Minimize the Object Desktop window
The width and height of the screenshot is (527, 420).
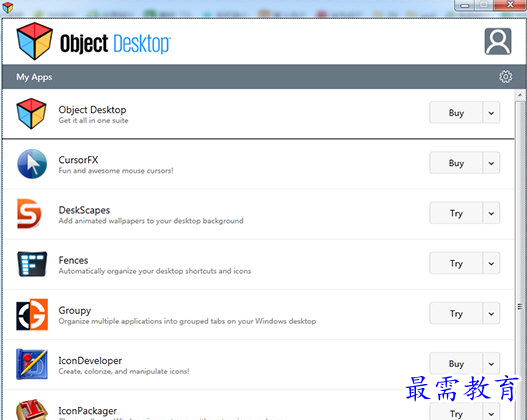(x=465, y=5)
